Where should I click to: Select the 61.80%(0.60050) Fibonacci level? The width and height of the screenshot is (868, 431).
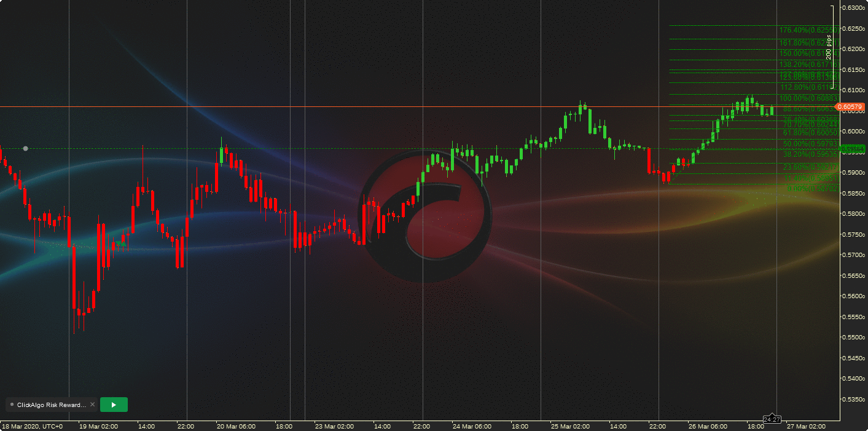tap(810, 133)
